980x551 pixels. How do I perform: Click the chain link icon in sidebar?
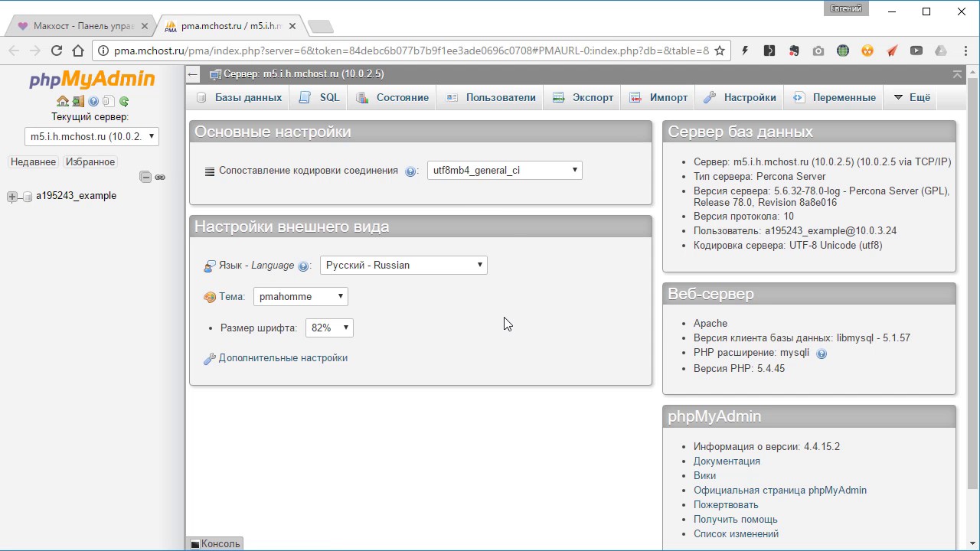pyautogui.click(x=160, y=177)
